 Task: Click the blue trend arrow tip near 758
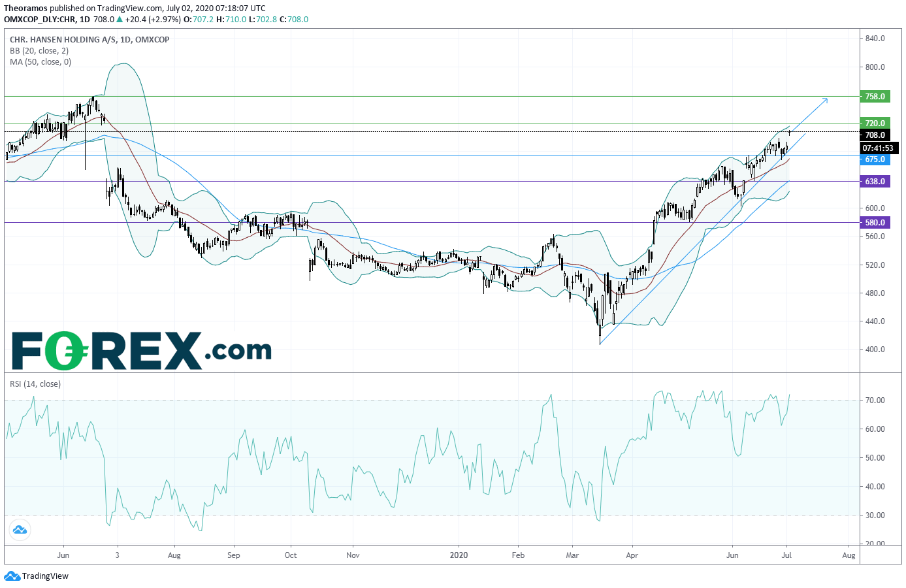click(826, 99)
